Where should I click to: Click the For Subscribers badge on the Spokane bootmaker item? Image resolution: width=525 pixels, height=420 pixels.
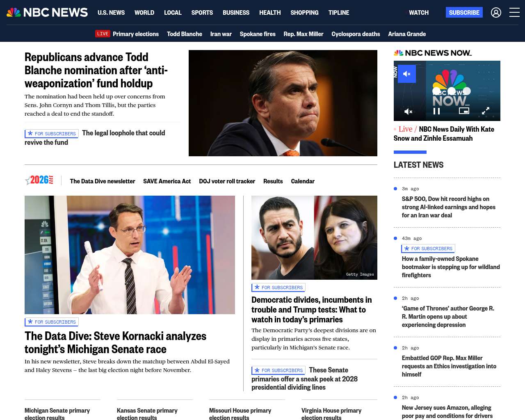pyautogui.click(x=428, y=249)
